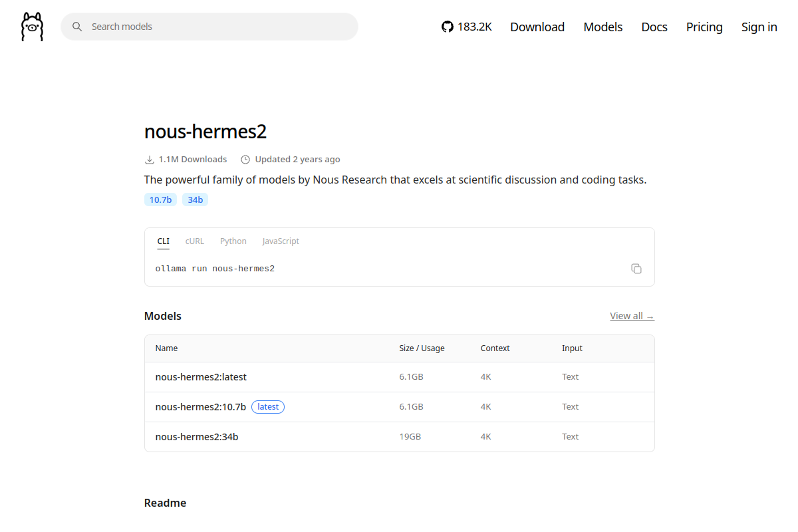Viewport: 798px width, 532px height.
Task: Open nous-hermes2:10.7b model row
Action: pyautogui.click(x=400, y=407)
